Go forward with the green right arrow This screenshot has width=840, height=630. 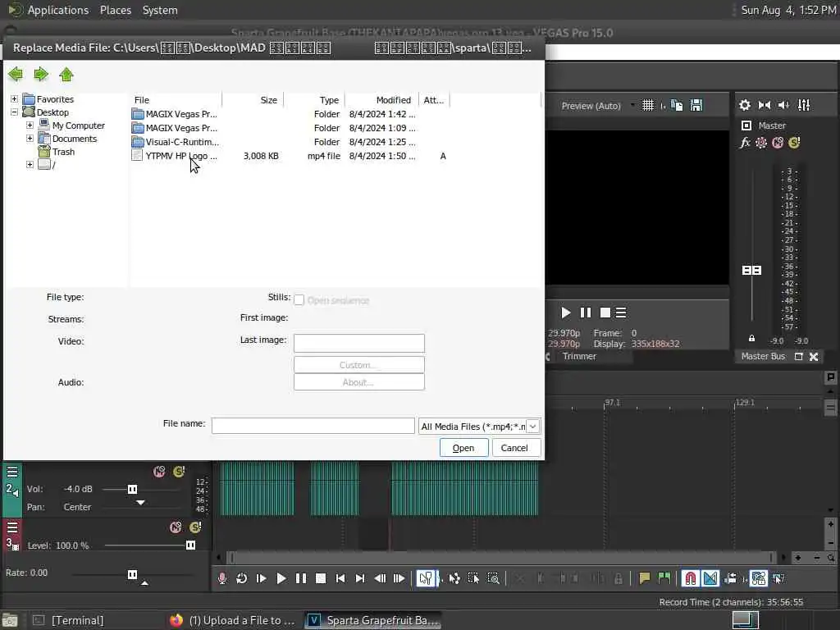(x=41, y=75)
